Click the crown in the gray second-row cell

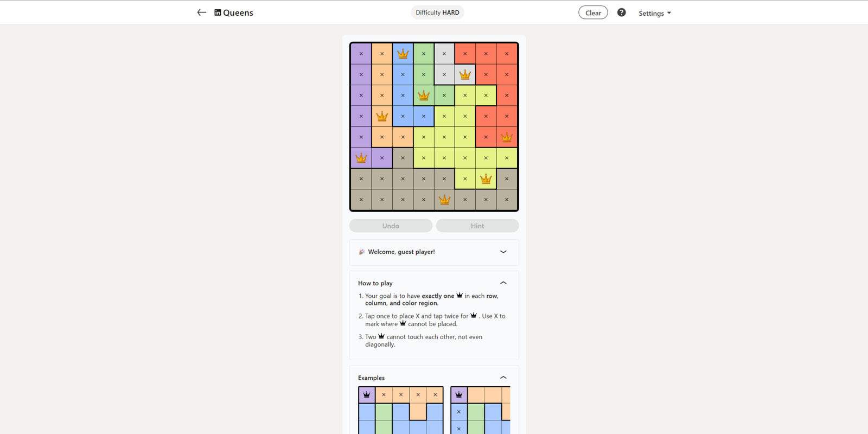click(465, 75)
